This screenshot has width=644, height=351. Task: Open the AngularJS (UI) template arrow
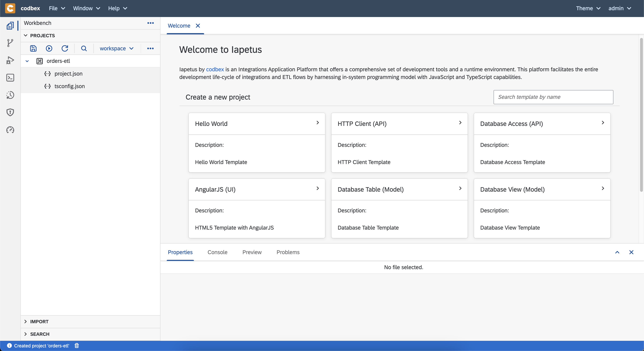coord(318,188)
